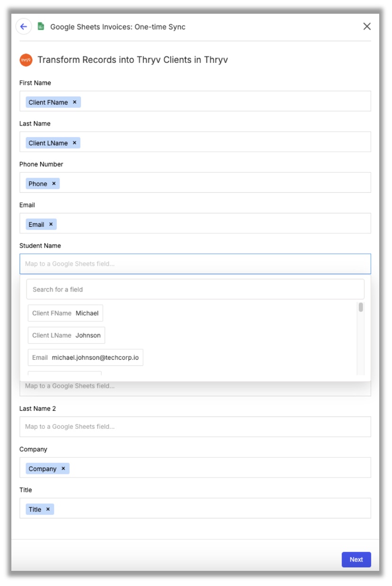This screenshot has height=586, width=392.
Task: Click the 'Last Name 2' label
Action: (x=37, y=408)
